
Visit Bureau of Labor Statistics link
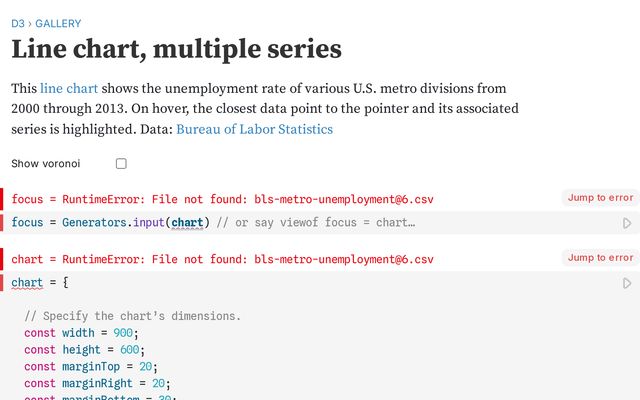[x=254, y=129]
